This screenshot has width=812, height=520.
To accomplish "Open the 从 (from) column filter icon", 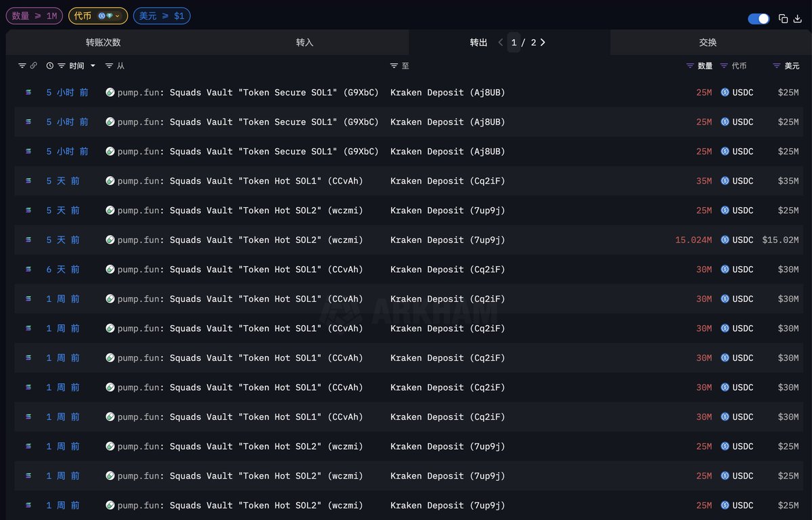I will (x=109, y=66).
